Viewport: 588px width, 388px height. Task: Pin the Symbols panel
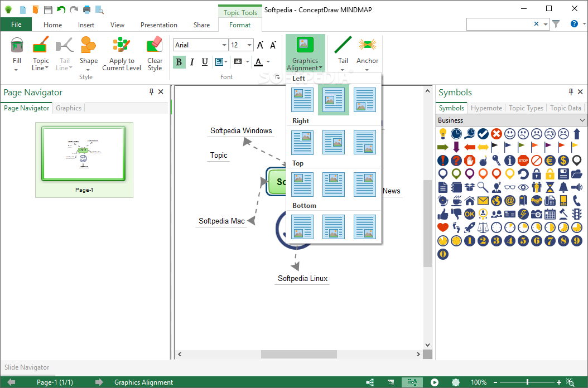pyautogui.click(x=571, y=91)
